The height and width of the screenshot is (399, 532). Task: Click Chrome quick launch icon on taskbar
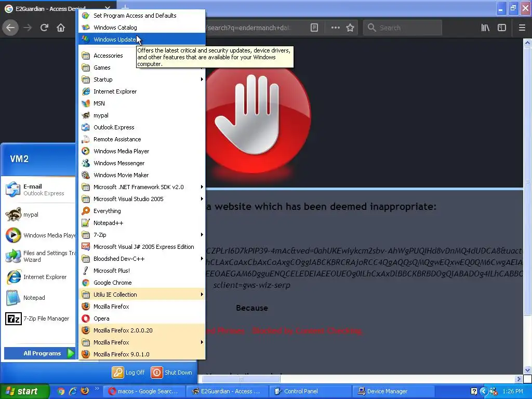pyautogui.click(x=61, y=391)
